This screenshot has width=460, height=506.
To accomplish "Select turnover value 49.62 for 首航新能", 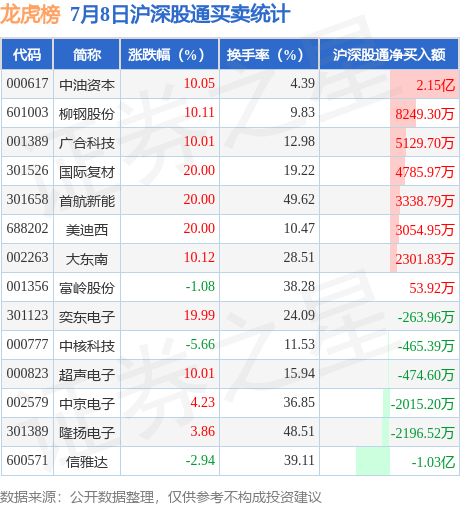I will [x=299, y=199].
